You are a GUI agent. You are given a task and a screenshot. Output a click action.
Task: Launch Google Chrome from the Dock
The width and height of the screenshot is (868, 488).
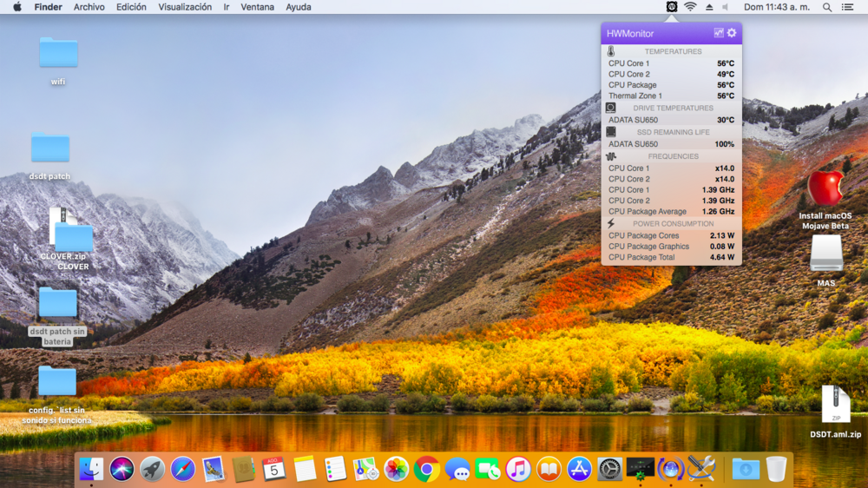[x=426, y=469]
